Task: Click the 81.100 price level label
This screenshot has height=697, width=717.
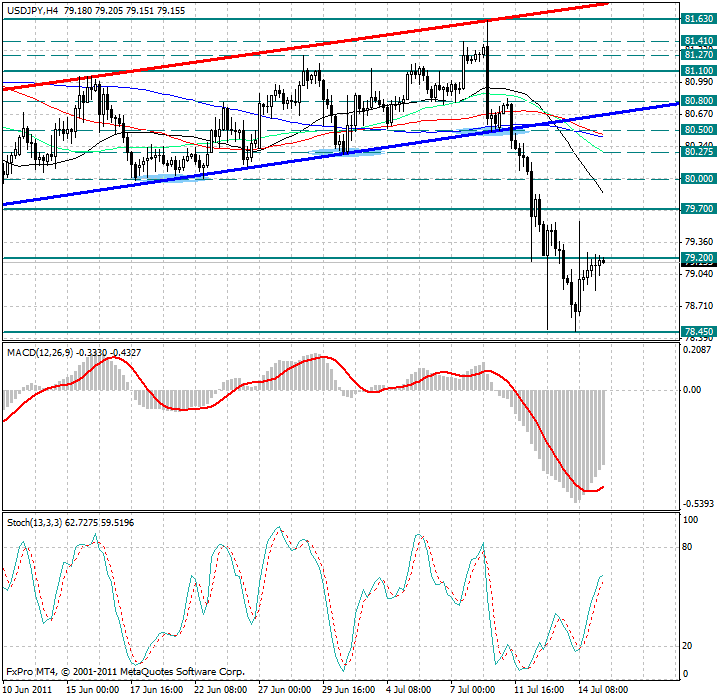Action: point(697,71)
